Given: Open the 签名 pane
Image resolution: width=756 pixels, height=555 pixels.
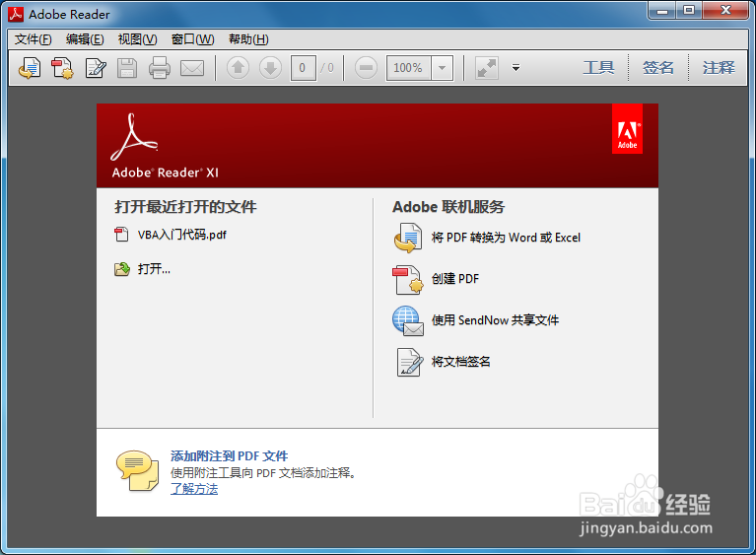Looking at the screenshot, I should click(658, 67).
